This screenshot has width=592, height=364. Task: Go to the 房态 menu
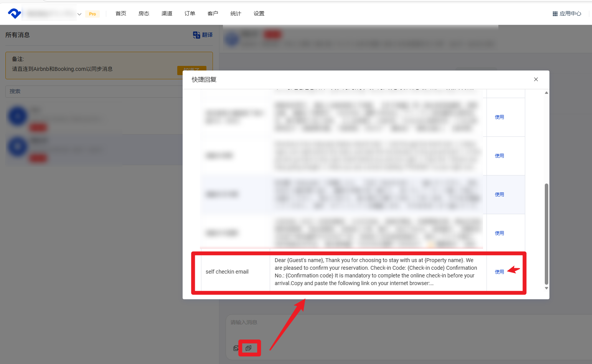point(144,13)
